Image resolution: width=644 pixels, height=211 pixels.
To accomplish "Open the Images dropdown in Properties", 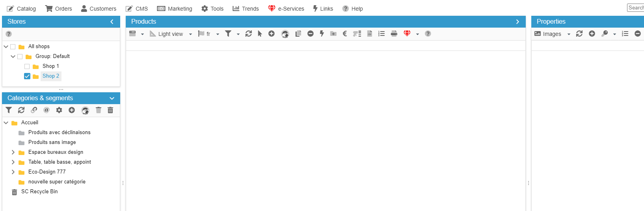I will pyautogui.click(x=552, y=34).
